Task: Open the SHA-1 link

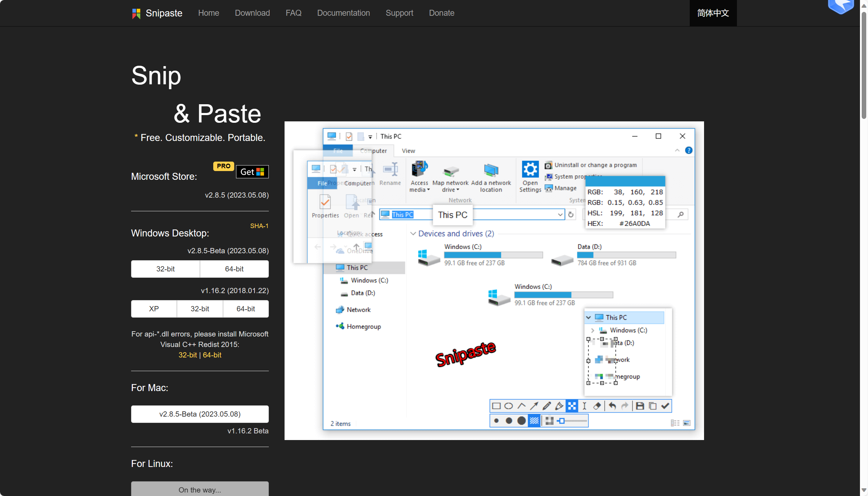Action: [x=259, y=226]
